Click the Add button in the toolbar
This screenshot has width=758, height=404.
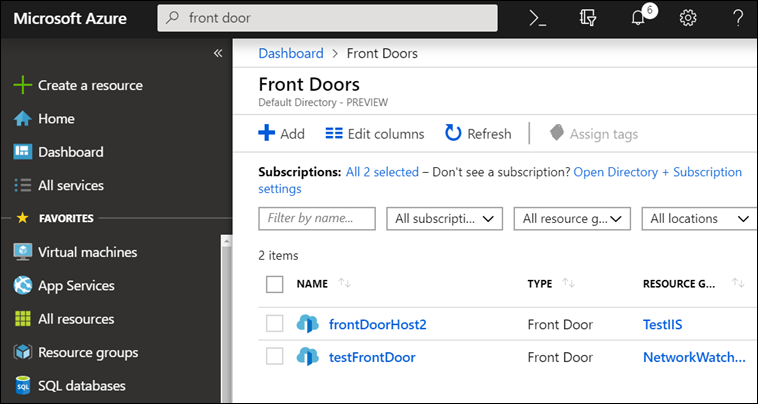click(x=282, y=134)
